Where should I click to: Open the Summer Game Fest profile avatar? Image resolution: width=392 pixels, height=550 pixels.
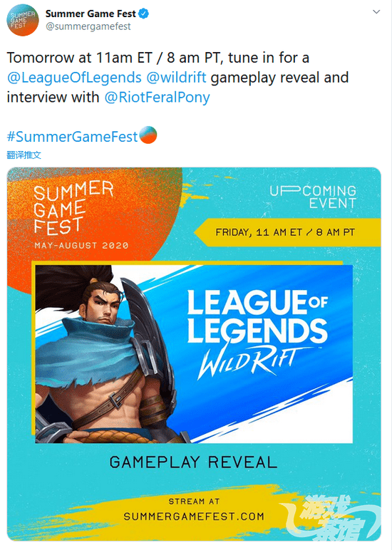tap(23, 20)
